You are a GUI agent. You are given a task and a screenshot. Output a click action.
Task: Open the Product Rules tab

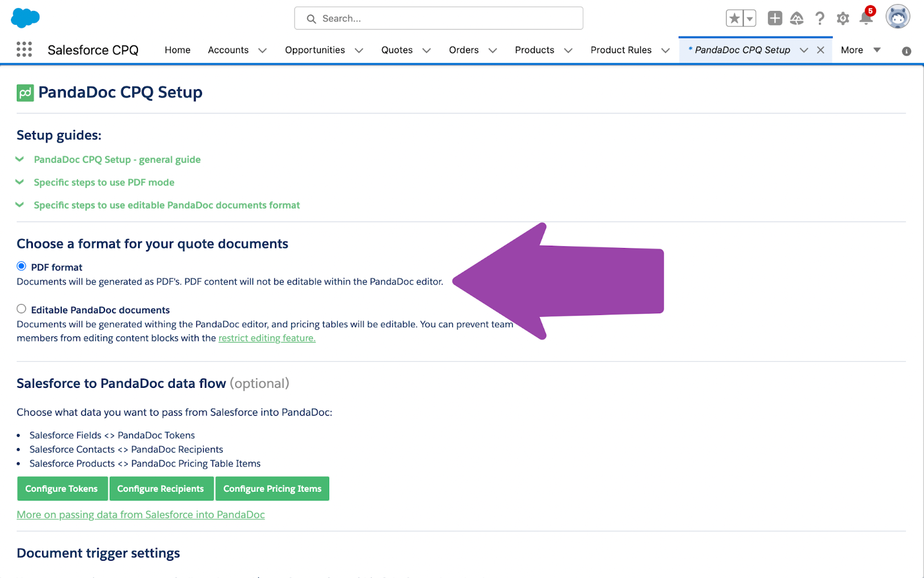point(621,50)
